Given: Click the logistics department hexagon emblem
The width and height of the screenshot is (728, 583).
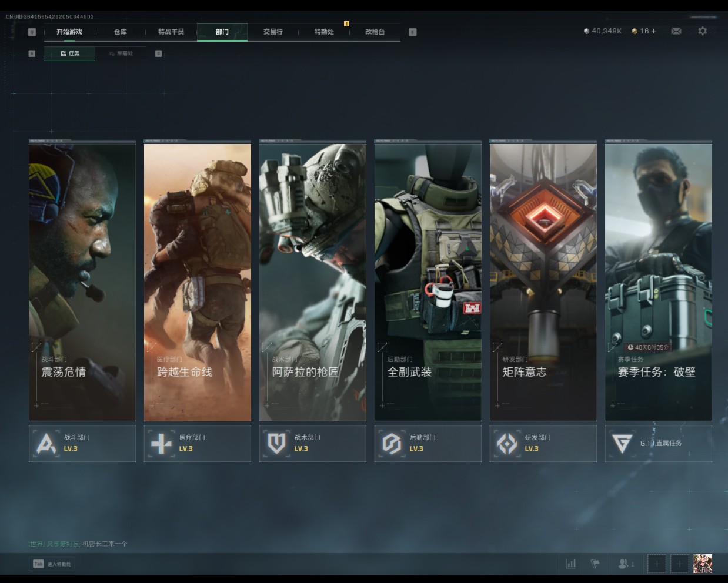Looking at the screenshot, I should pos(392,444).
